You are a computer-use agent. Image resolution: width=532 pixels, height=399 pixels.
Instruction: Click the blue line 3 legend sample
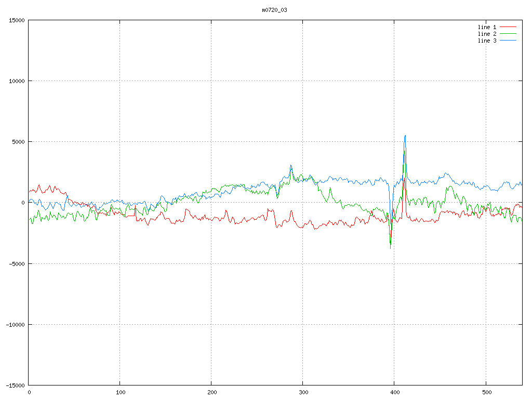pyautogui.click(x=508, y=41)
